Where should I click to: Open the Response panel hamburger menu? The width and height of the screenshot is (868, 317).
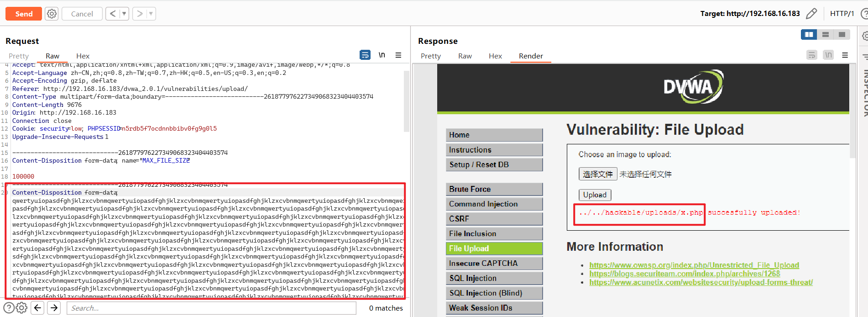tap(845, 55)
